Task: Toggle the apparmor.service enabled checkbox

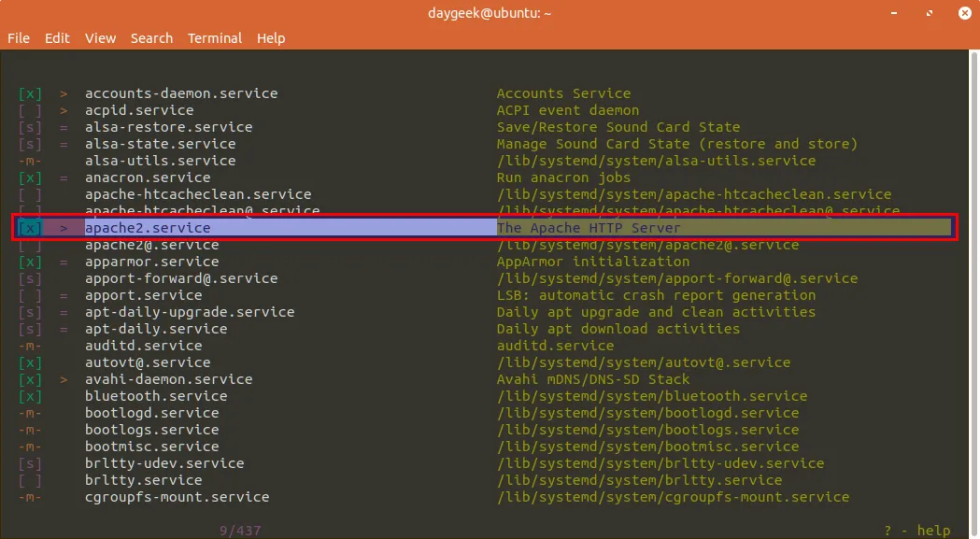Action: [x=30, y=262]
